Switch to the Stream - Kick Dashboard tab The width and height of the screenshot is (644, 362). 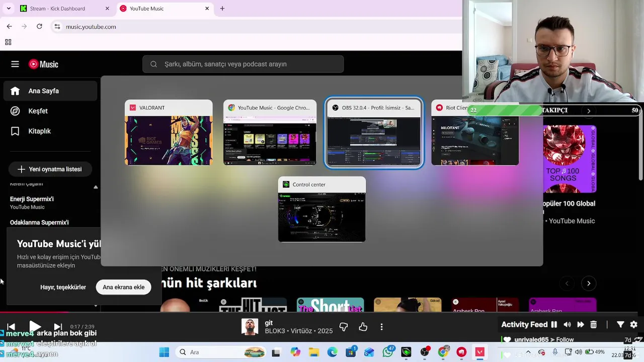[57, 9]
